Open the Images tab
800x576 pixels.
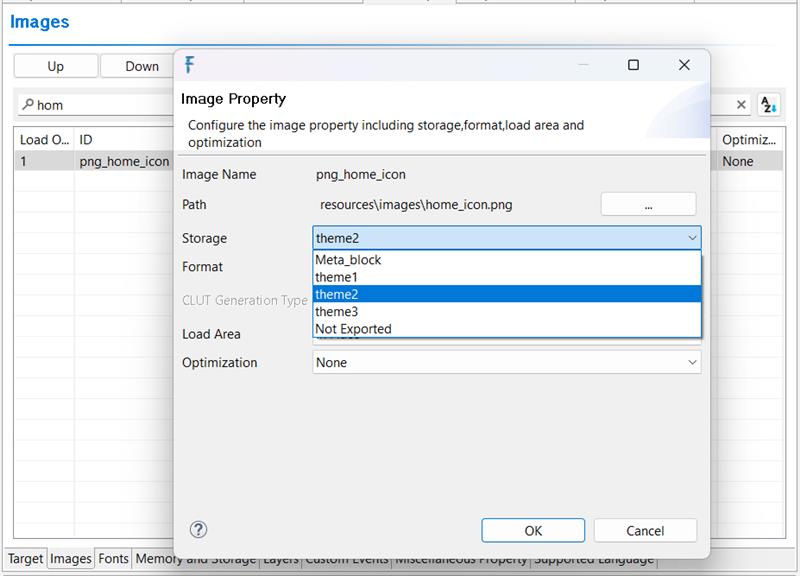point(71,559)
